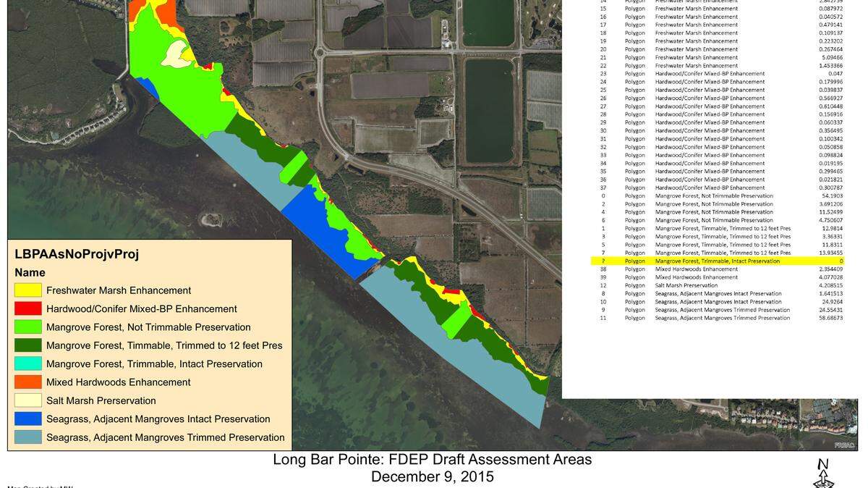
Task: Click the date 'December 9, 2015'
Action: (433, 476)
